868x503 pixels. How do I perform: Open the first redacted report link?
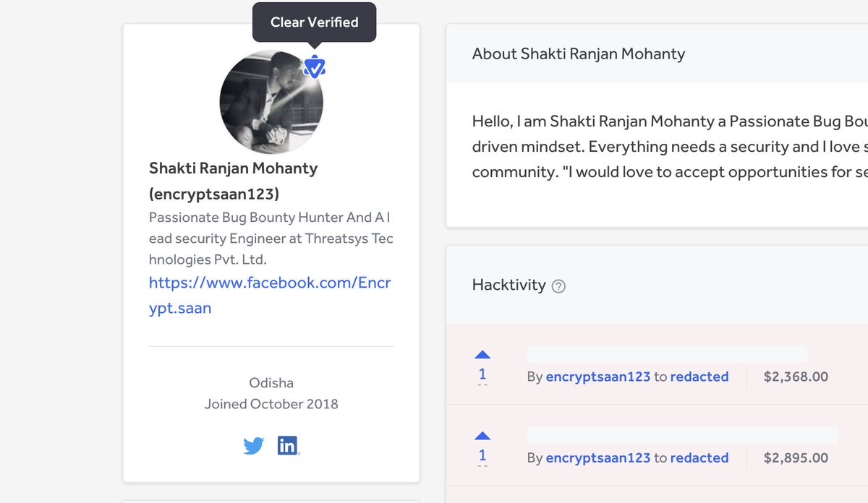pyautogui.click(x=699, y=377)
